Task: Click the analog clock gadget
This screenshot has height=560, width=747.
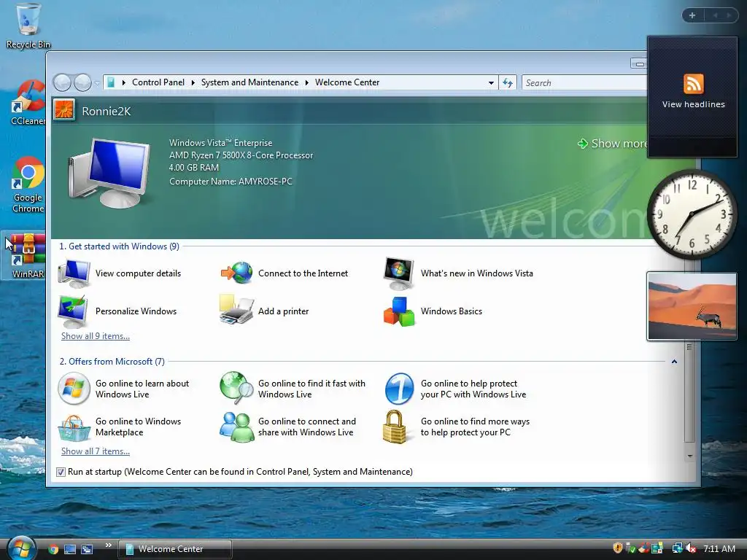Action: click(692, 214)
